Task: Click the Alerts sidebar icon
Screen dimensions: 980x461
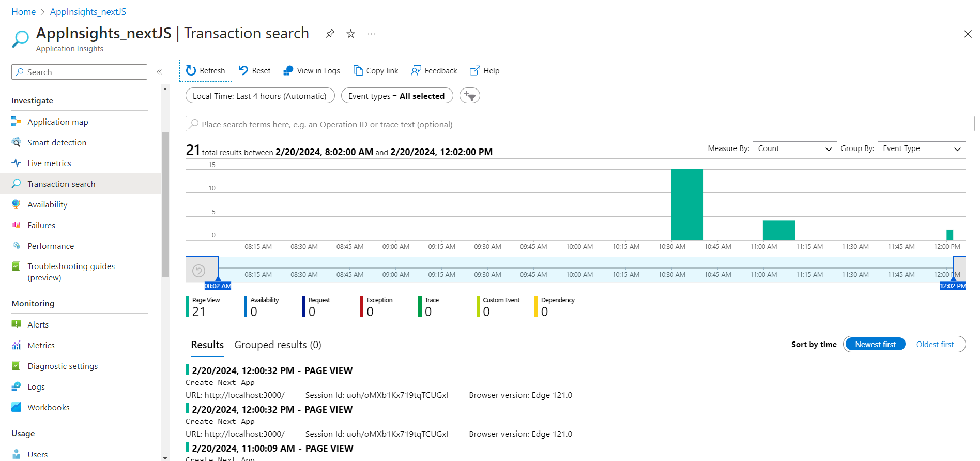Action: coord(17,324)
